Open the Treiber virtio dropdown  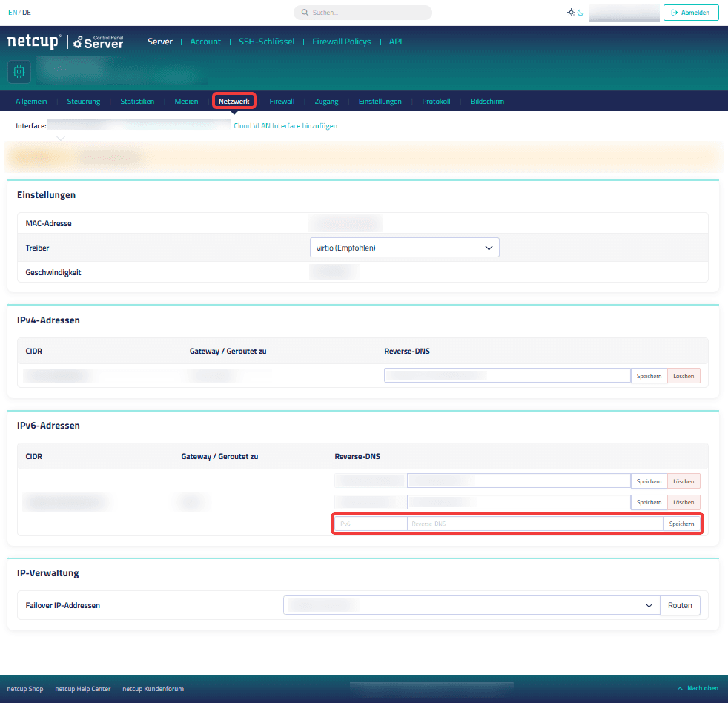pos(404,248)
